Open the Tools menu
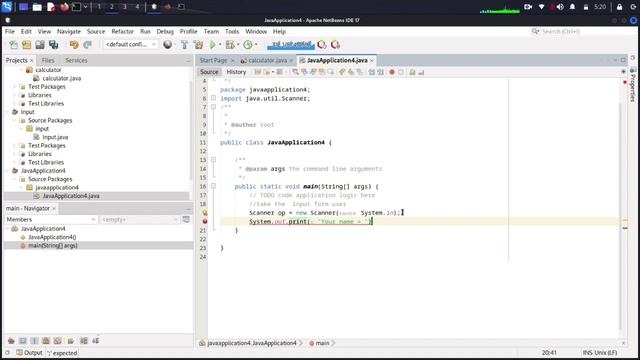The height and width of the screenshot is (360, 640). (x=232, y=31)
